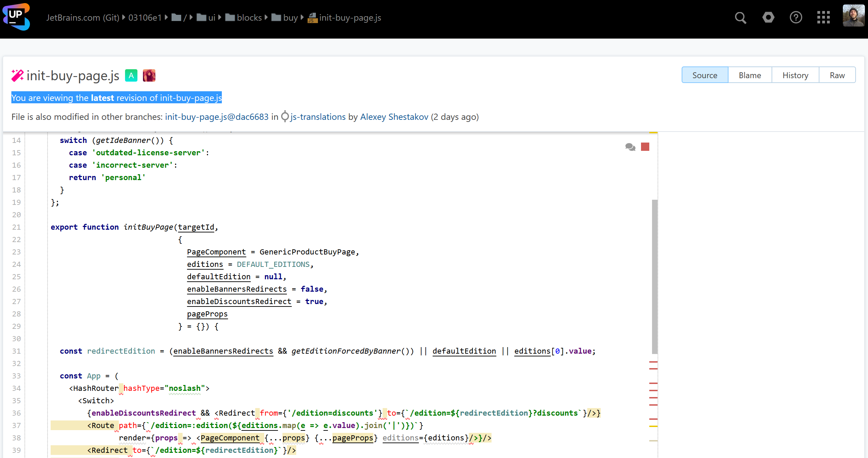Expand breadcrumb arrow after JetBrains.com (Git)
The height and width of the screenshot is (458, 868).
click(x=124, y=17)
